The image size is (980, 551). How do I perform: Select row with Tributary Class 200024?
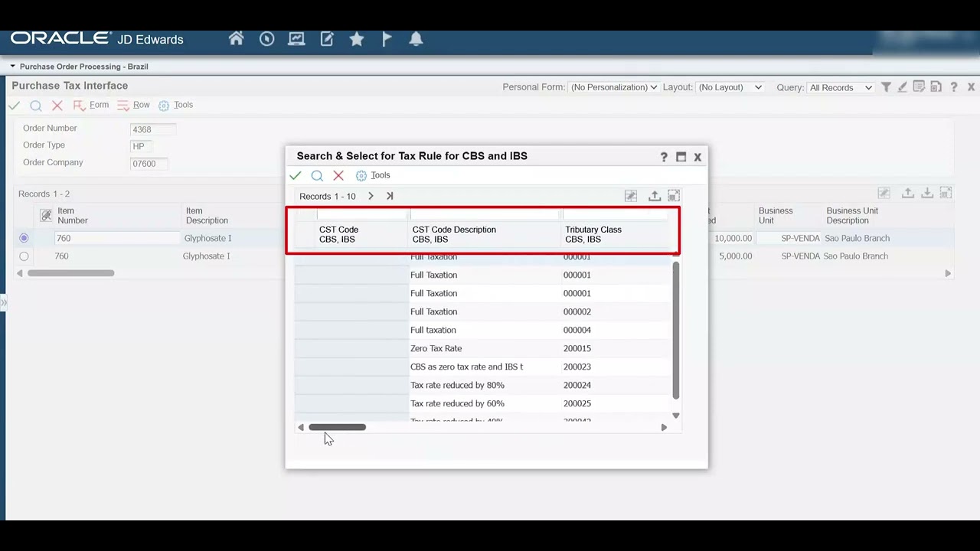coord(482,385)
